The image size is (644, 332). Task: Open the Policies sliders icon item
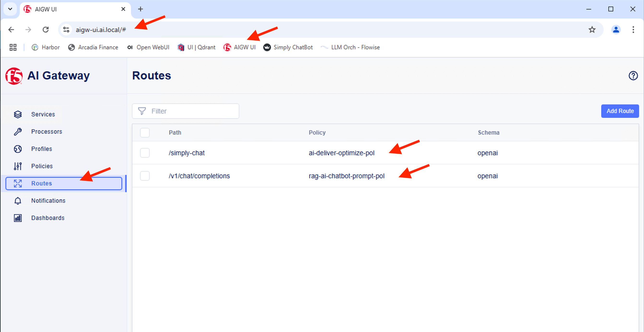18,166
